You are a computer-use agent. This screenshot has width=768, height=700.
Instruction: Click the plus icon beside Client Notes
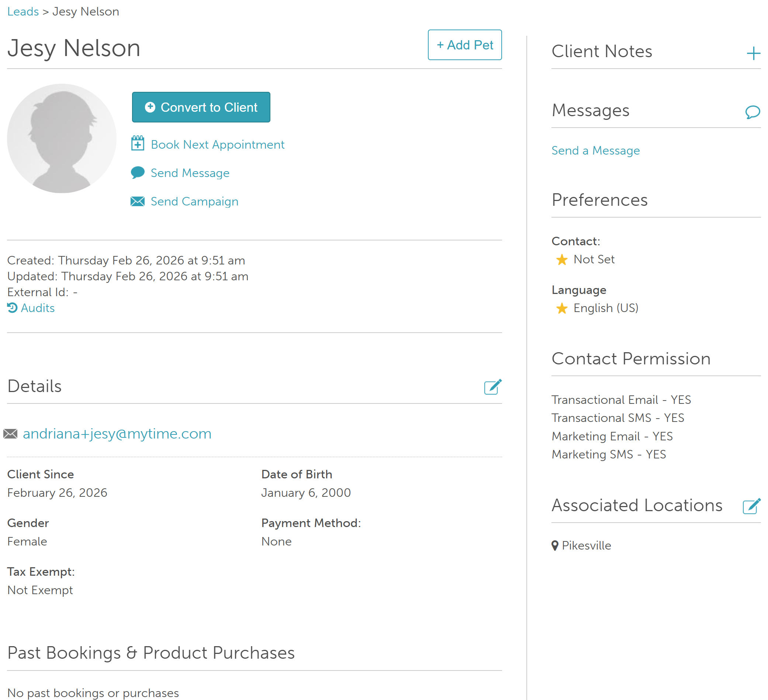click(753, 53)
